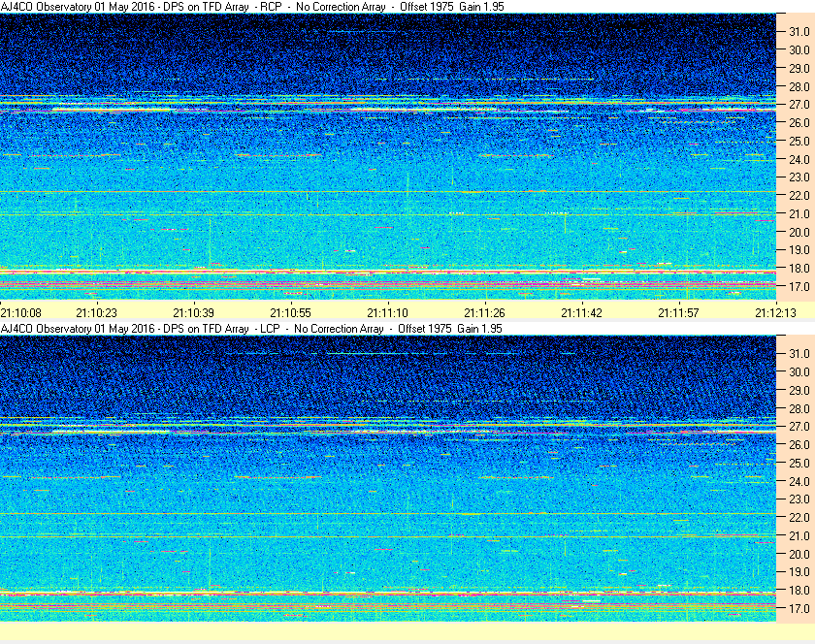Click the 20.0 frequency label on RCP chart
The image size is (815, 644).
799,233
